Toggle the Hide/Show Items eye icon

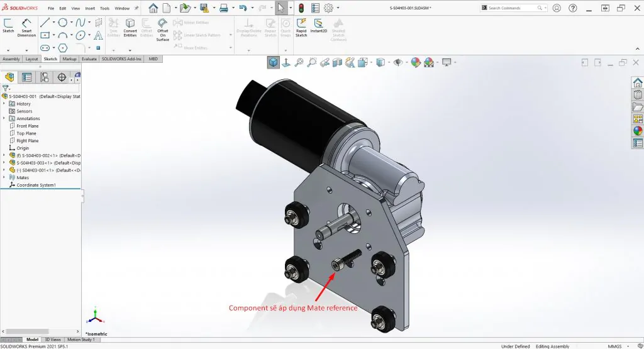[398, 62]
